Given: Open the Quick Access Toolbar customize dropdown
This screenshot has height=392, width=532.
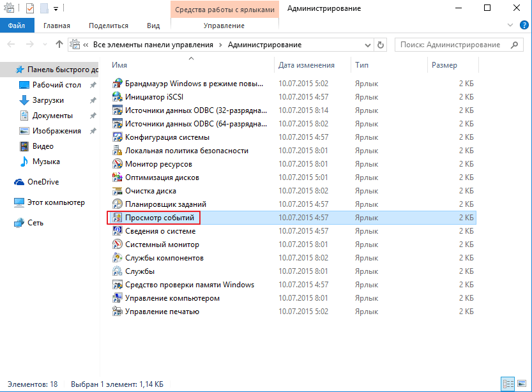Looking at the screenshot, I should [x=56, y=9].
